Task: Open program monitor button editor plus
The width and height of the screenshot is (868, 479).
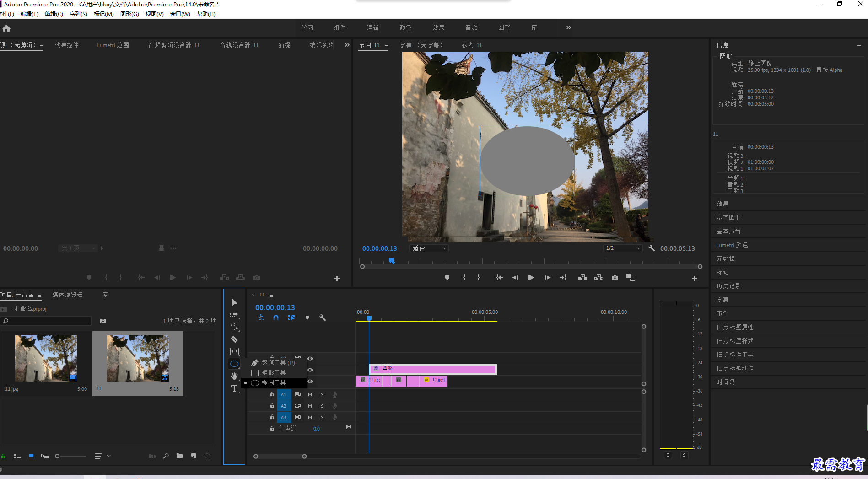Action: pyautogui.click(x=694, y=278)
